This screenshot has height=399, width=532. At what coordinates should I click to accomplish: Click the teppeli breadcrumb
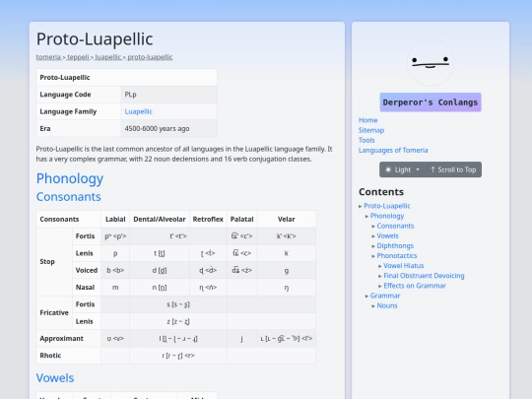click(78, 57)
